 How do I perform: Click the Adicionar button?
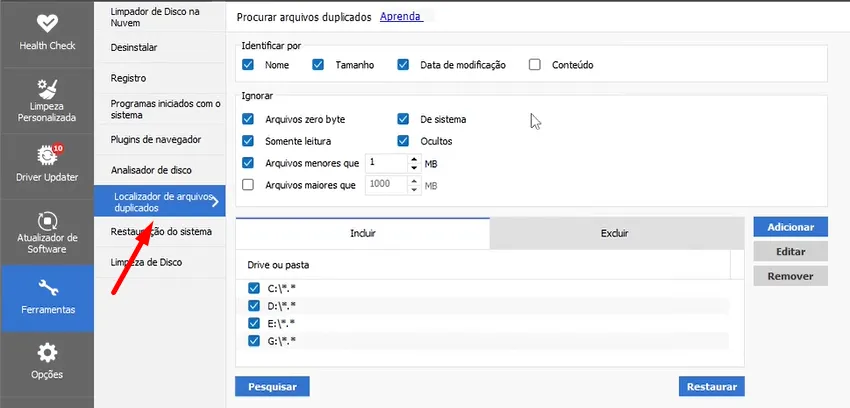coord(790,227)
